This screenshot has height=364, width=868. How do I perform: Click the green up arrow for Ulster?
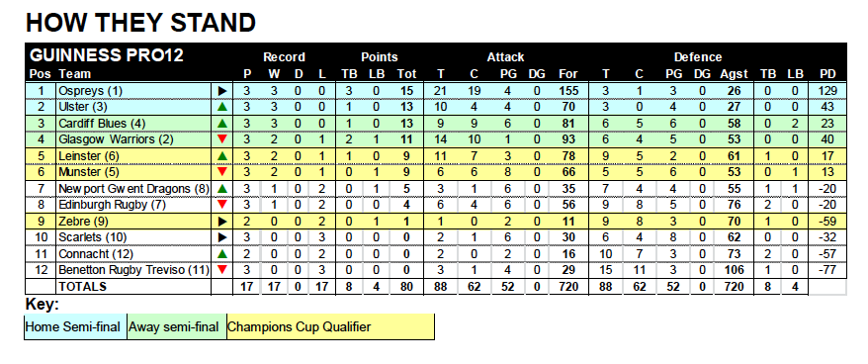pos(222,107)
